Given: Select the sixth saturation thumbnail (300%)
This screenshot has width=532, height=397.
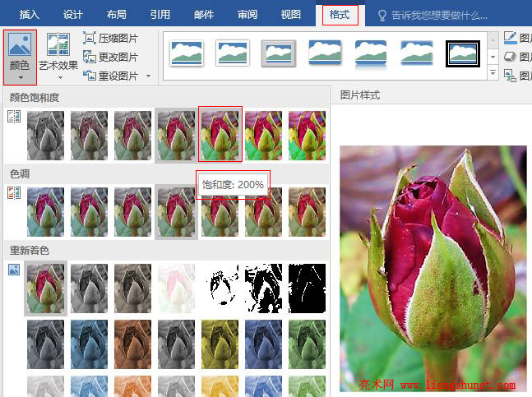Looking at the screenshot, I should point(264,136).
